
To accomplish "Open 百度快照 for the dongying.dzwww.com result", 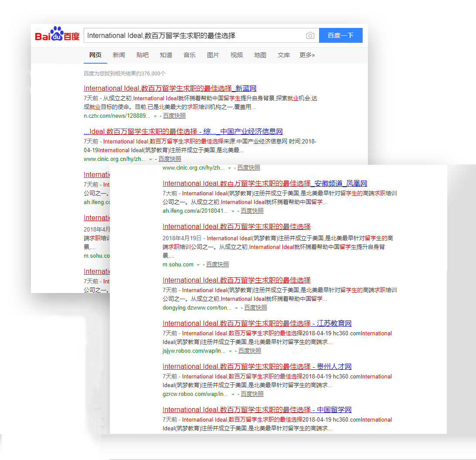I will (x=255, y=307).
